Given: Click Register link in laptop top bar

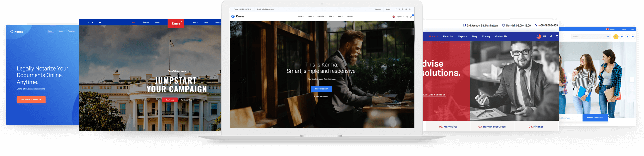Looking at the screenshot, I should tap(378, 9).
